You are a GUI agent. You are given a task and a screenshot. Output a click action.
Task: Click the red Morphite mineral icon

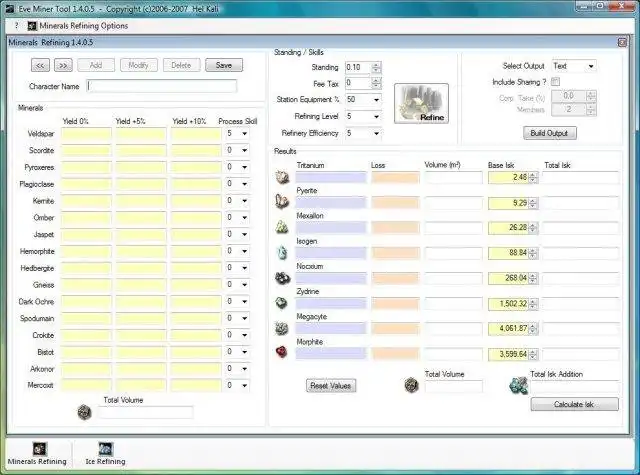pos(282,352)
